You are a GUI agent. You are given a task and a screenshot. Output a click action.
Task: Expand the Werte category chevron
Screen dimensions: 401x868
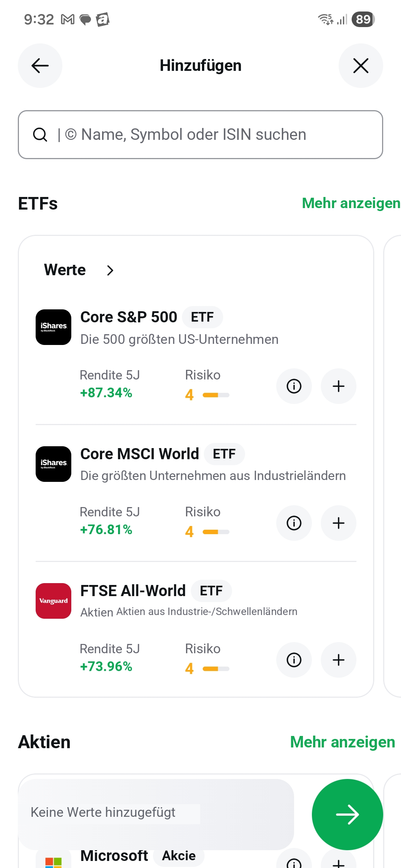110,270
